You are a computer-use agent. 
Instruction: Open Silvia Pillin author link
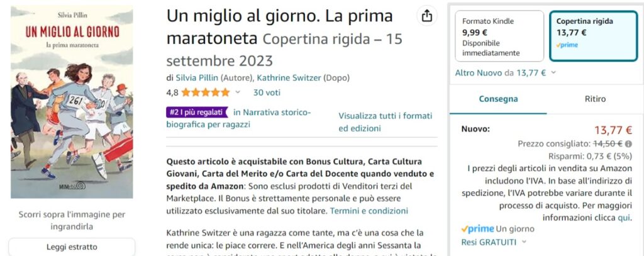(x=197, y=77)
